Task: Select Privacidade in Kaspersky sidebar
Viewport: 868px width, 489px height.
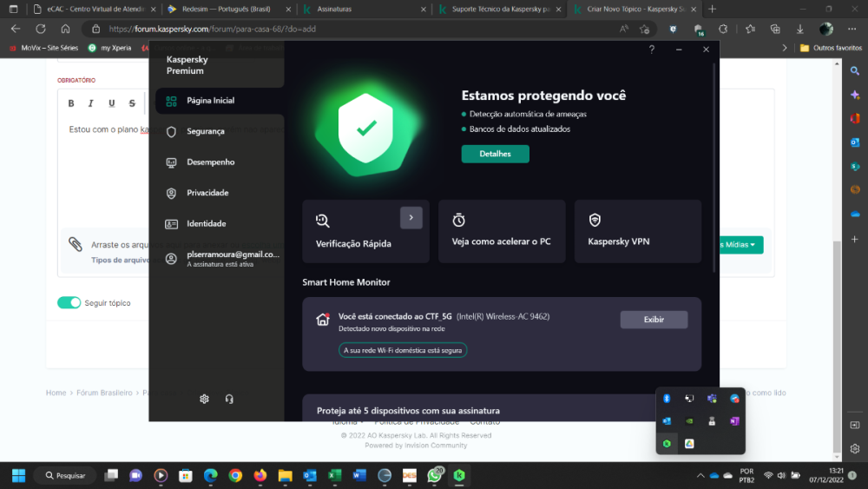Action: coord(220,193)
